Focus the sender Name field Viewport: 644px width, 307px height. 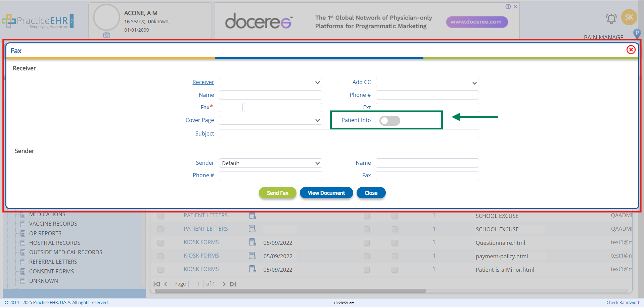[x=427, y=163]
